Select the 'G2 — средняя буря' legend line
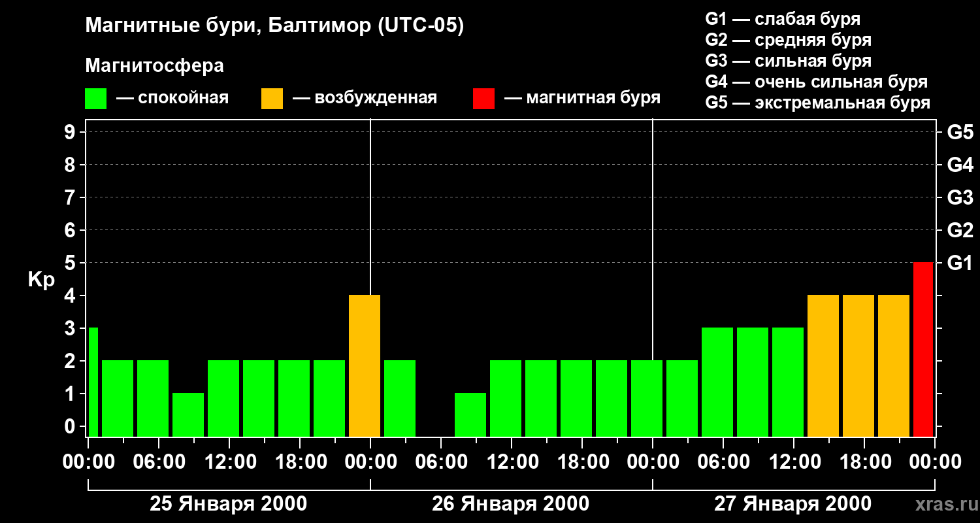Viewport: 980px width, 523px height. tap(789, 40)
